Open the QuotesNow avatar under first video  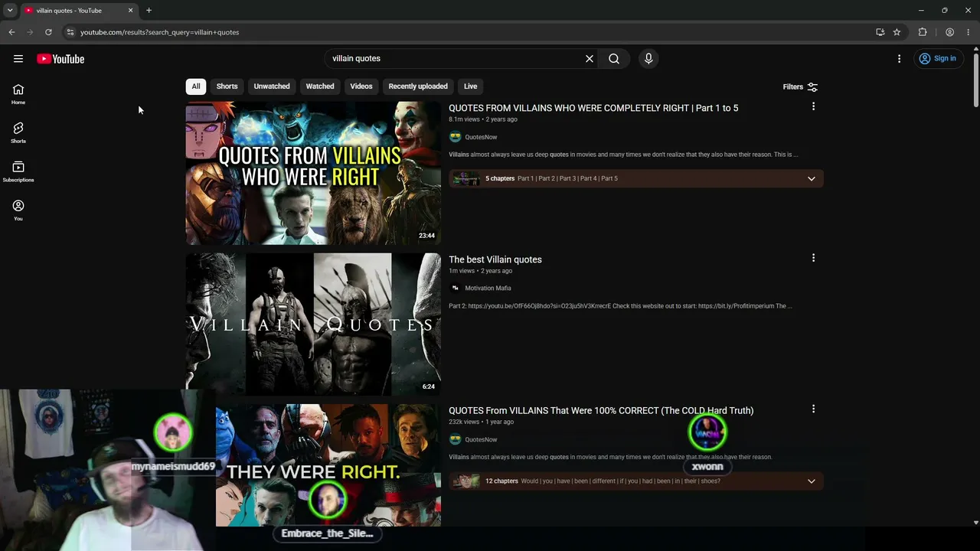(x=456, y=137)
